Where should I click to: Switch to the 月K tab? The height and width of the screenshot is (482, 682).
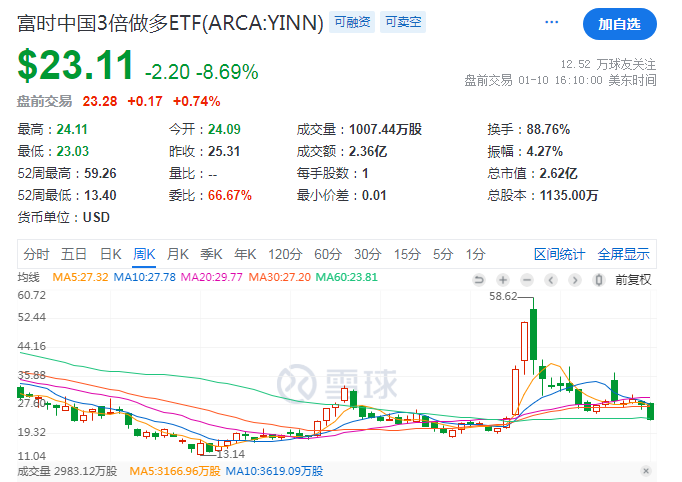click(x=177, y=254)
